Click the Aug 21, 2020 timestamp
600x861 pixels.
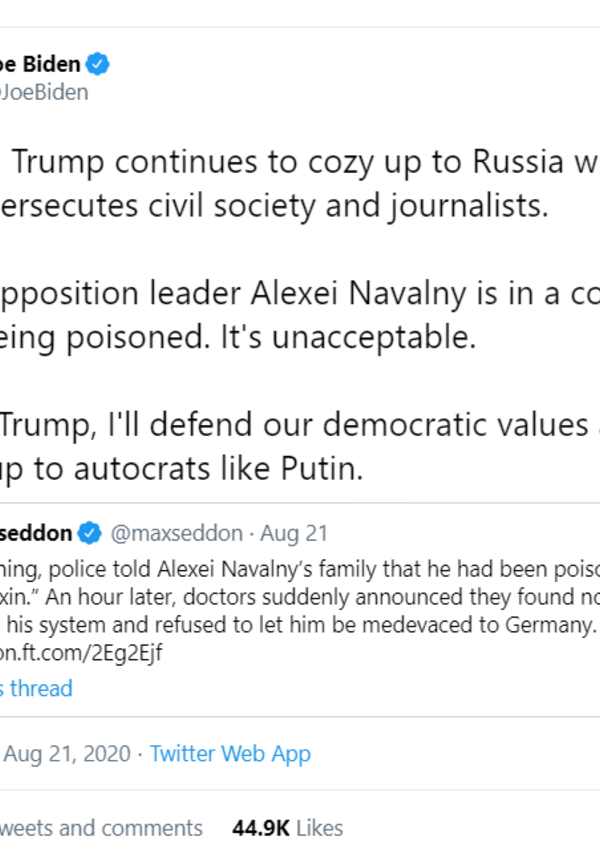pos(66,754)
